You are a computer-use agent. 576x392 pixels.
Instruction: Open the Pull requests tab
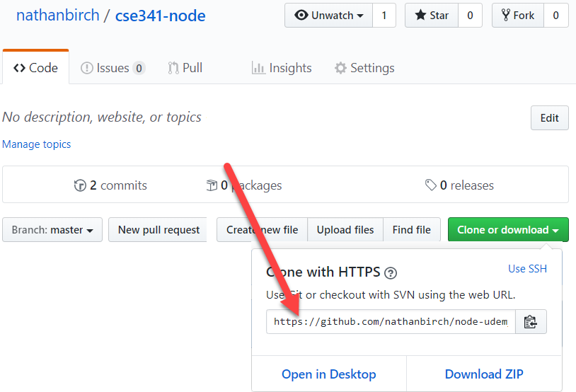point(185,68)
